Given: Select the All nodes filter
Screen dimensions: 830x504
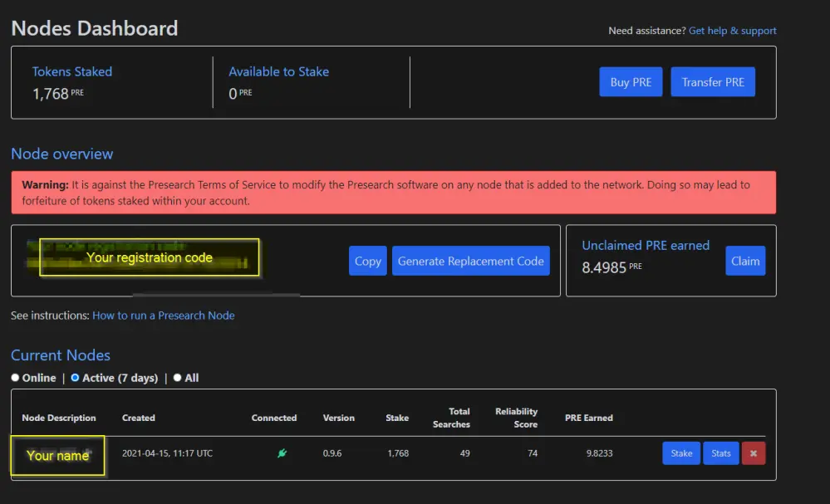Looking at the screenshot, I should point(177,378).
